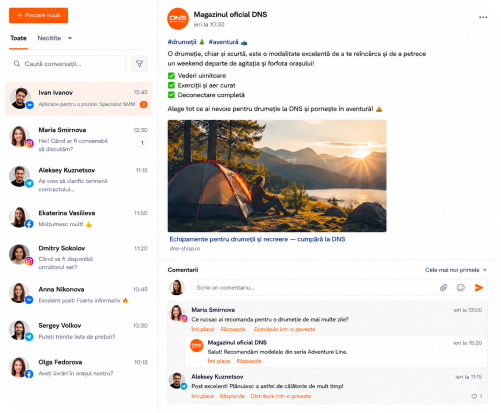Open the conversation filter funnel icon
This screenshot has height=413, width=501.
point(139,64)
